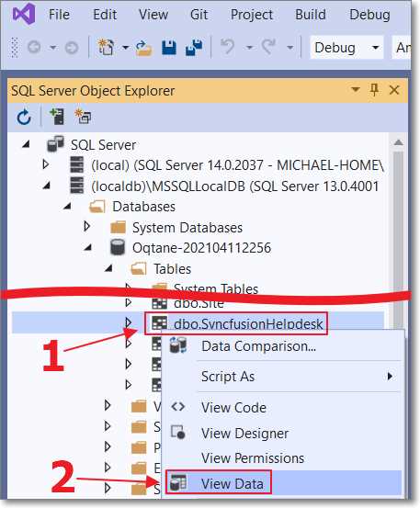The image size is (420, 508).
Task: Expand the System Databases folder
Action: [87, 226]
